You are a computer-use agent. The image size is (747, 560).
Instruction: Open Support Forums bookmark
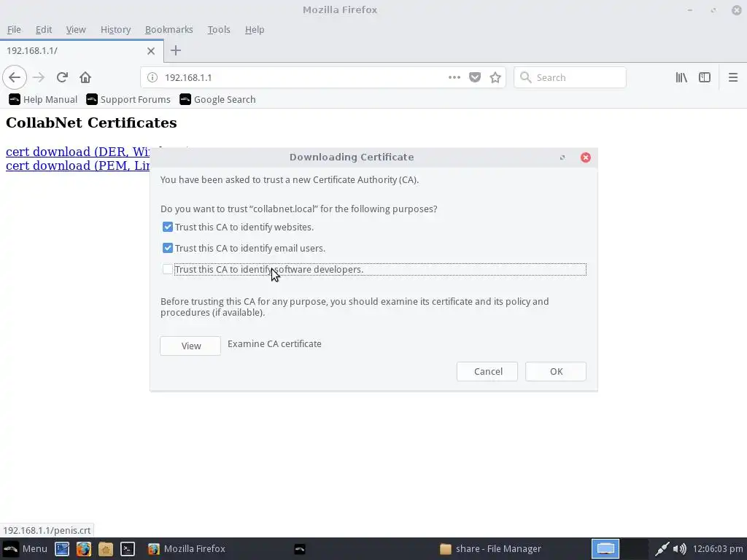tap(128, 99)
